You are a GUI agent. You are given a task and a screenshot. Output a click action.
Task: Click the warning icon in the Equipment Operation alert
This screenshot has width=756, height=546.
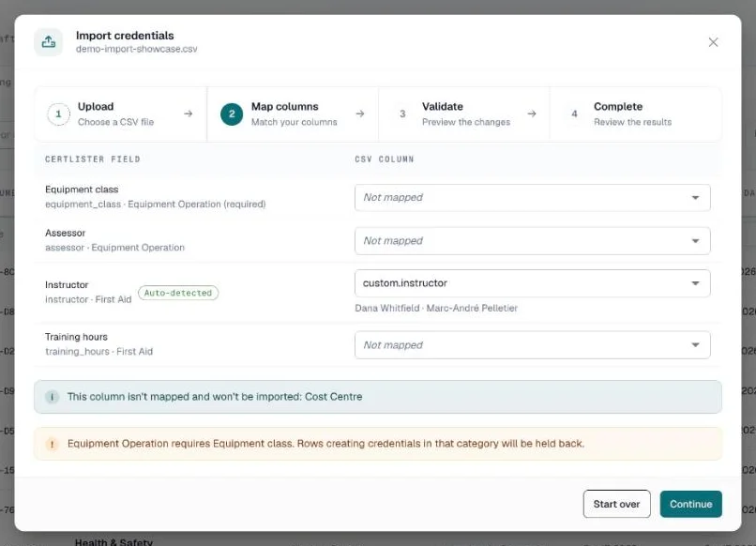(53, 444)
